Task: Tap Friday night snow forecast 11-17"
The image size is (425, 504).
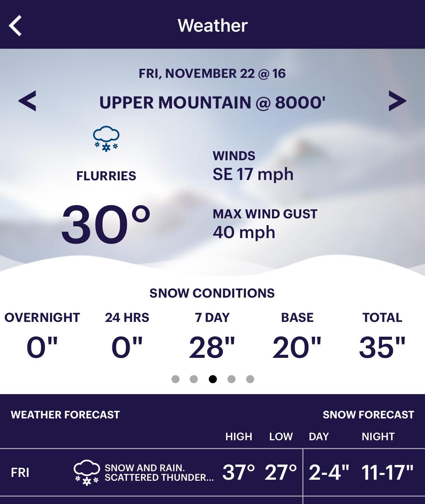Action: (x=387, y=472)
